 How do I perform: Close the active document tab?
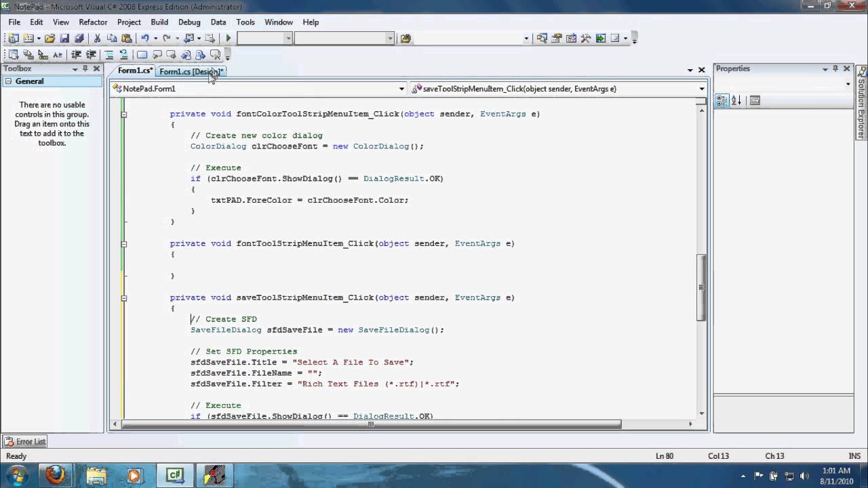(701, 70)
